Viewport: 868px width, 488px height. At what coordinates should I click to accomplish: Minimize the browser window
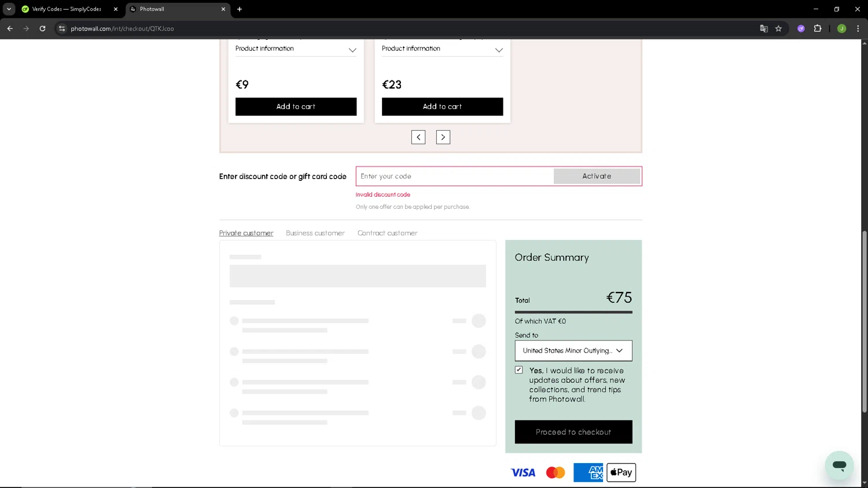click(x=816, y=9)
